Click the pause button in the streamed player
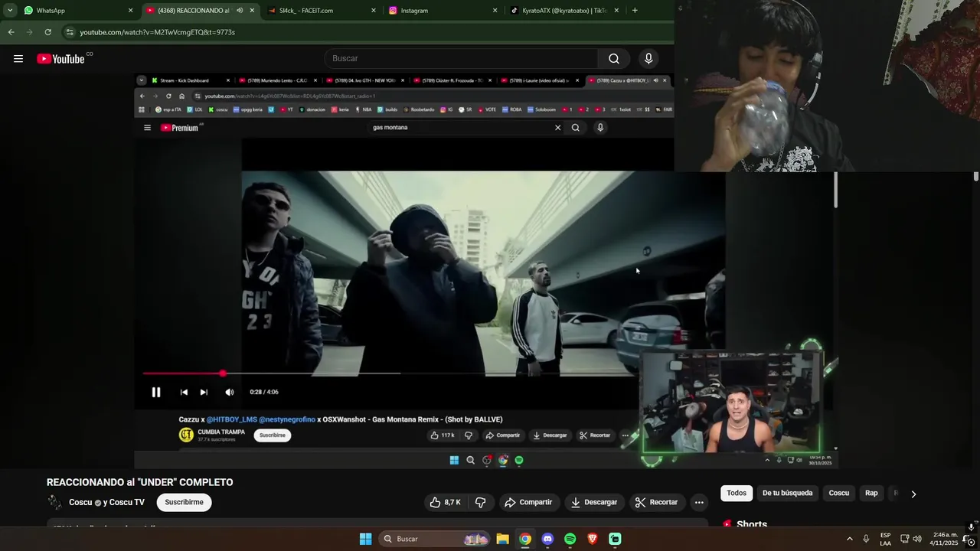Screen dimensions: 980x551 point(156,392)
